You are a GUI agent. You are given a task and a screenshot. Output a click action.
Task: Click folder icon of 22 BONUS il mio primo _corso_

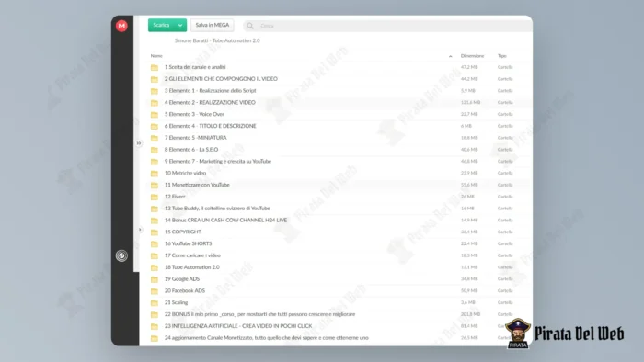tap(155, 315)
